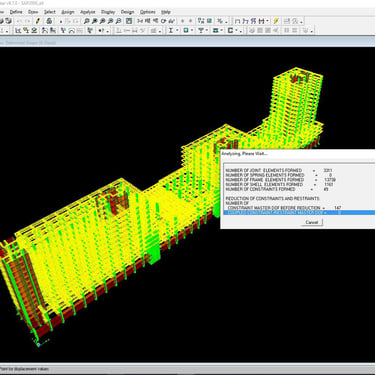Open the Analyze menu
This screenshot has width=375, height=375.
pyautogui.click(x=88, y=12)
